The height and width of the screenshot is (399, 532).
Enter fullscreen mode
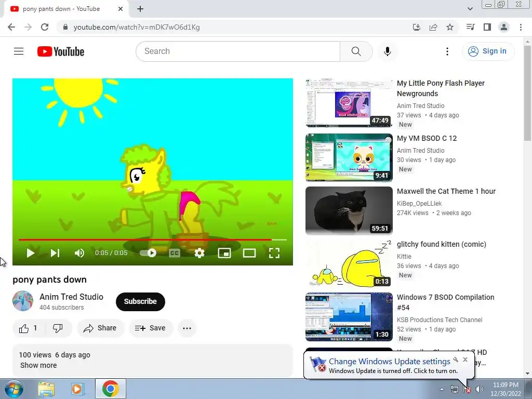click(274, 253)
